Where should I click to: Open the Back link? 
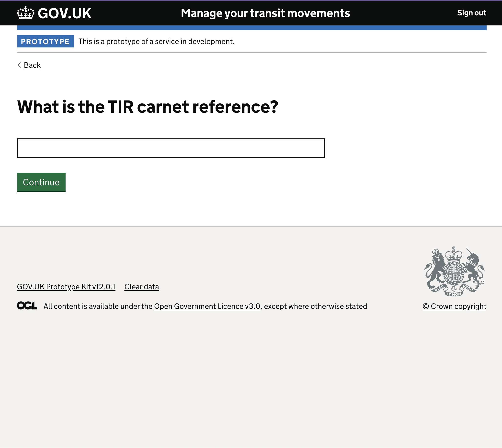(32, 65)
